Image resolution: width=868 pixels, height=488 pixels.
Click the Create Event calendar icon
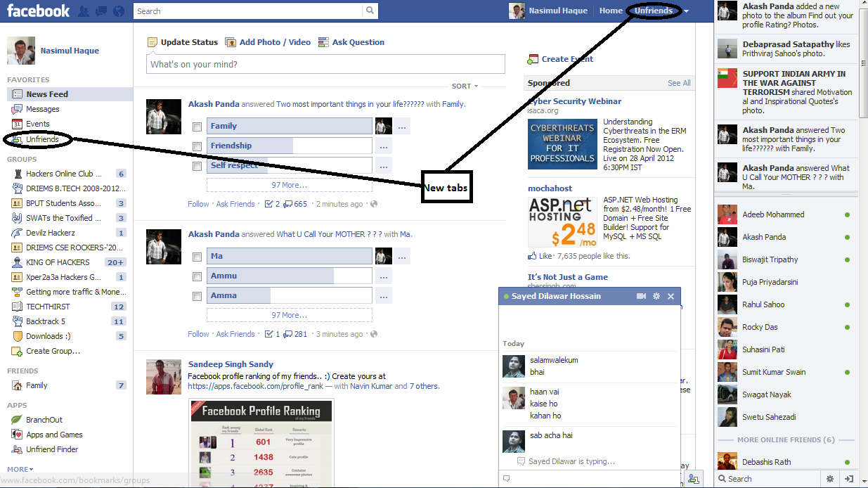(533, 60)
